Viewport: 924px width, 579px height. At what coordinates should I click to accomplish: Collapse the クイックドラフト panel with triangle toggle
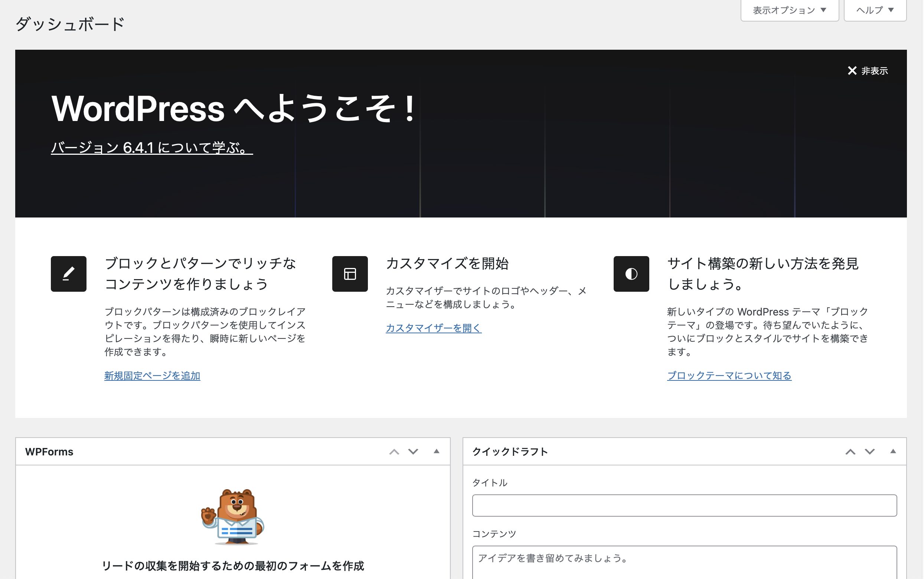(892, 451)
